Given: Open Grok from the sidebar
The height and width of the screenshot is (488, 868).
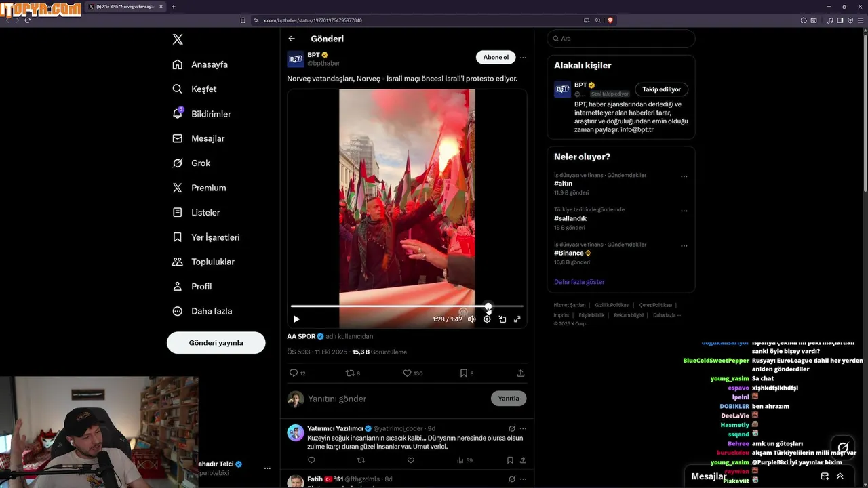Looking at the screenshot, I should [x=191, y=163].
